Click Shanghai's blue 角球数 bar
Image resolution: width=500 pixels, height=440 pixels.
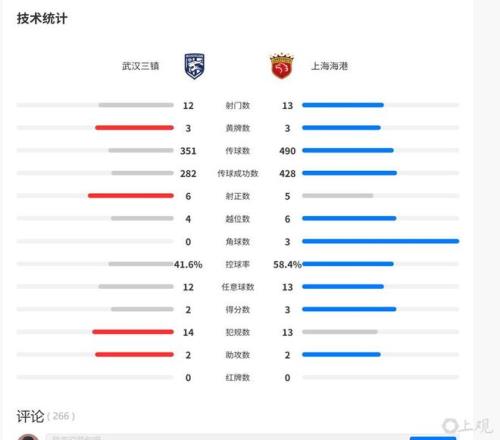[x=380, y=241]
